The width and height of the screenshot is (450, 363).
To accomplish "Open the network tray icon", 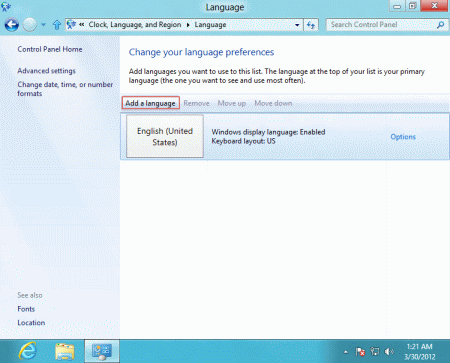I will coord(375,352).
